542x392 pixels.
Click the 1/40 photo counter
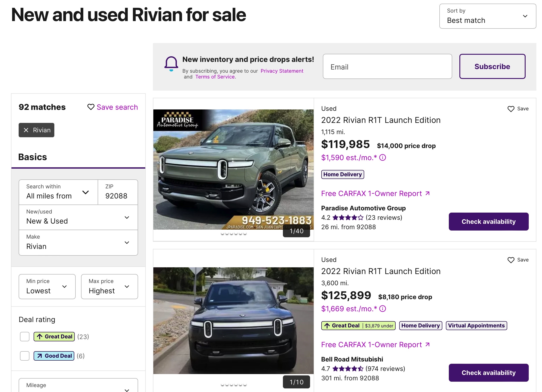point(296,231)
